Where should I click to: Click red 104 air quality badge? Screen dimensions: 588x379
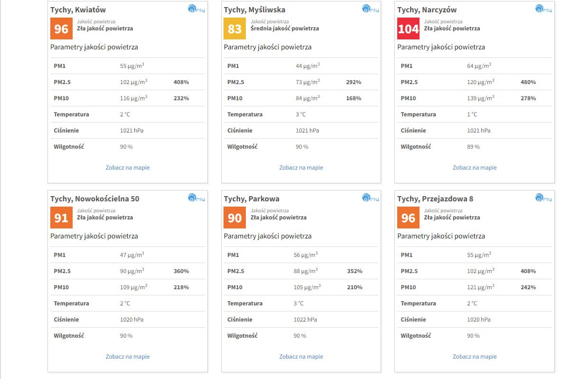(x=408, y=28)
